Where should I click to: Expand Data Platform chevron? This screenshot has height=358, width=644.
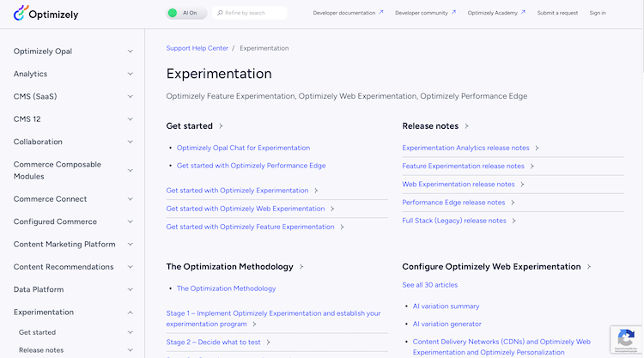131,289
